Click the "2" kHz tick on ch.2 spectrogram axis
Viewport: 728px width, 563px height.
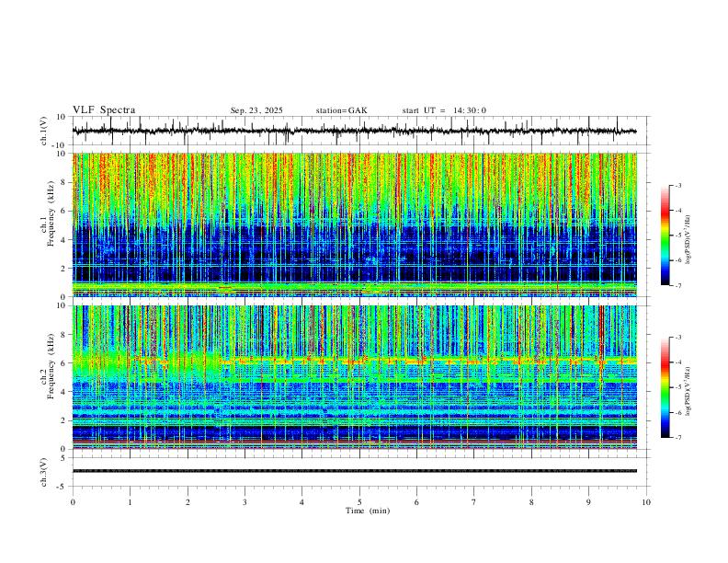(x=63, y=420)
